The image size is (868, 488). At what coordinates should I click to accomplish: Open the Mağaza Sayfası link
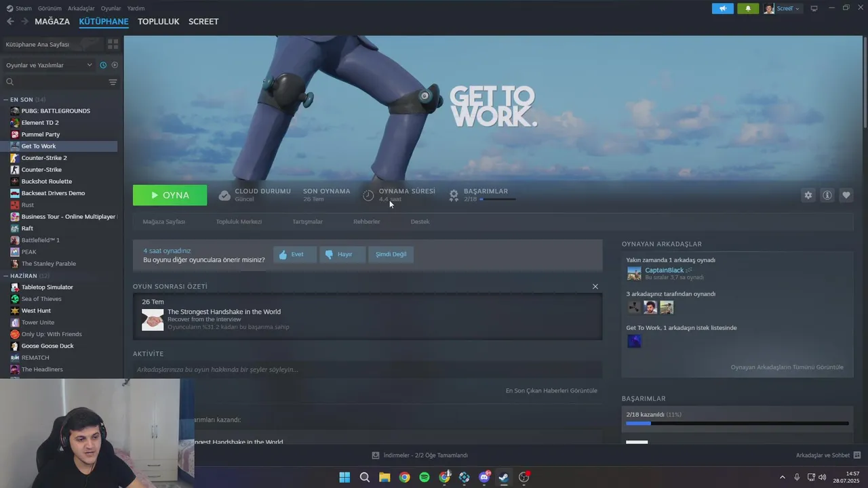pyautogui.click(x=164, y=222)
